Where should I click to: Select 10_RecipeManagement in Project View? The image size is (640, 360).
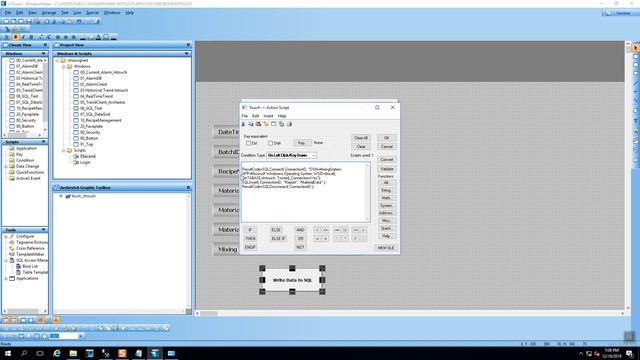coord(100,120)
